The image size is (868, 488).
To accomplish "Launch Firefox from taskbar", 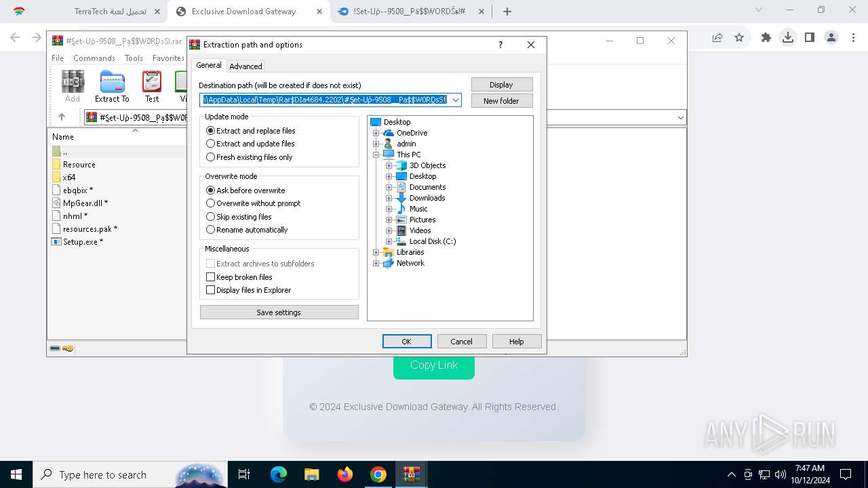I will [x=345, y=474].
